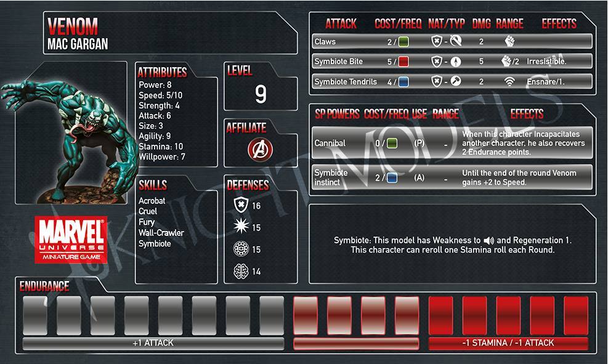This screenshot has width=608, height=364.
Task: Click the energy burst defense icon beside the first 15
Action: pos(241,227)
